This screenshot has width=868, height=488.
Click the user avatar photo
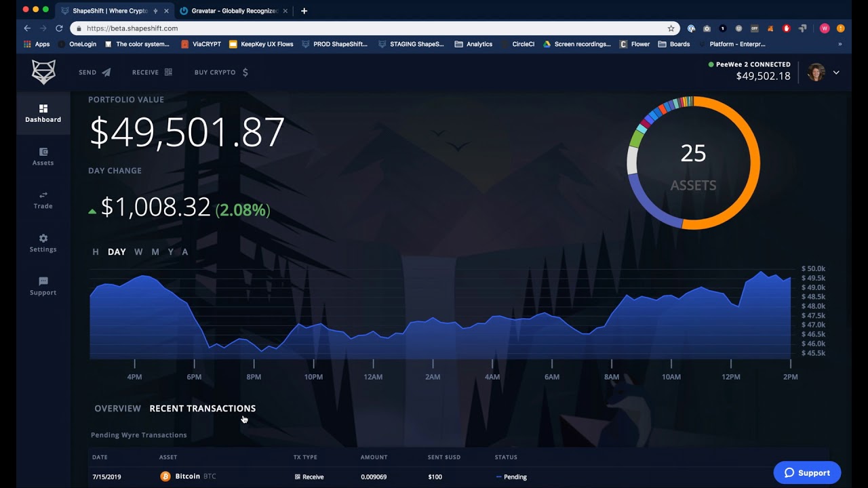click(816, 73)
